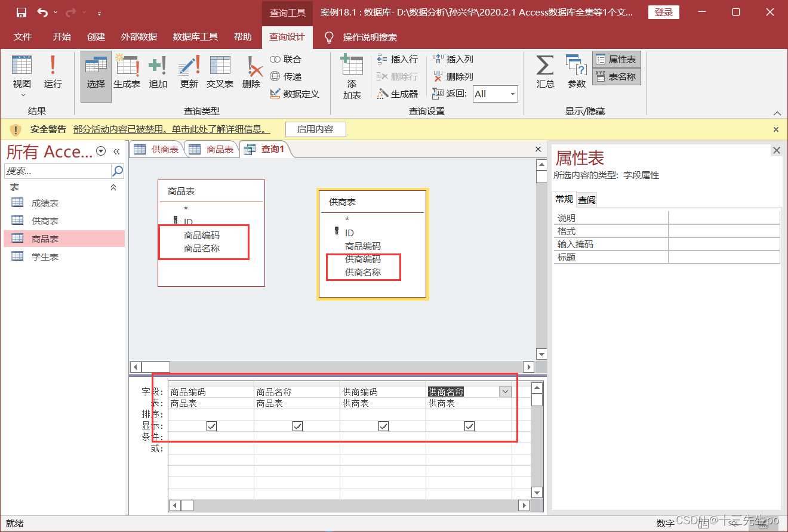This screenshot has height=532, width=788.
Task: Open the 供商名称 field dropdown arrow
Action: [505, 392]
